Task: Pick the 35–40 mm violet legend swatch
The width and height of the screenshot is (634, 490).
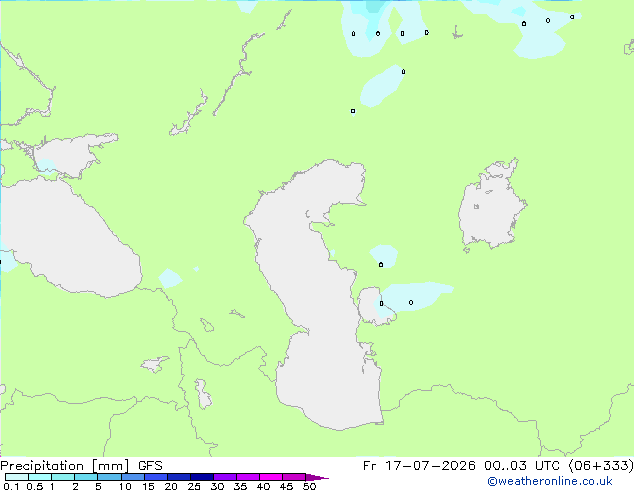Action: coord(248,477)
